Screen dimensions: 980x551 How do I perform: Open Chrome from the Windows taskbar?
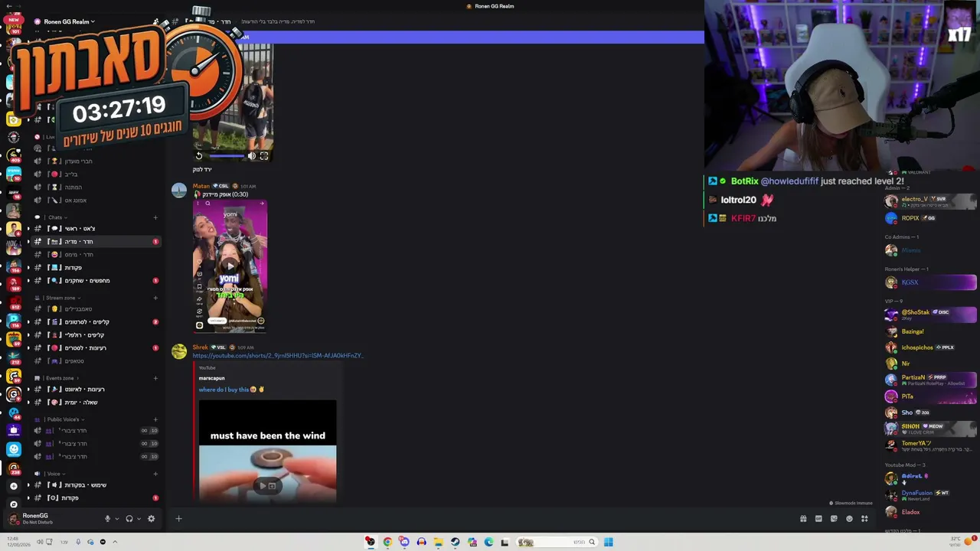click(x=387, y=542)
